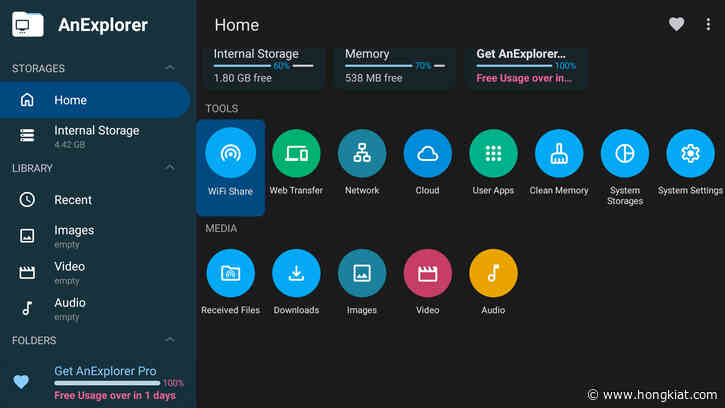This screenshot has height=408, width=725.
Task: Click the TOOLS section heading
Action: pos(222,109)
